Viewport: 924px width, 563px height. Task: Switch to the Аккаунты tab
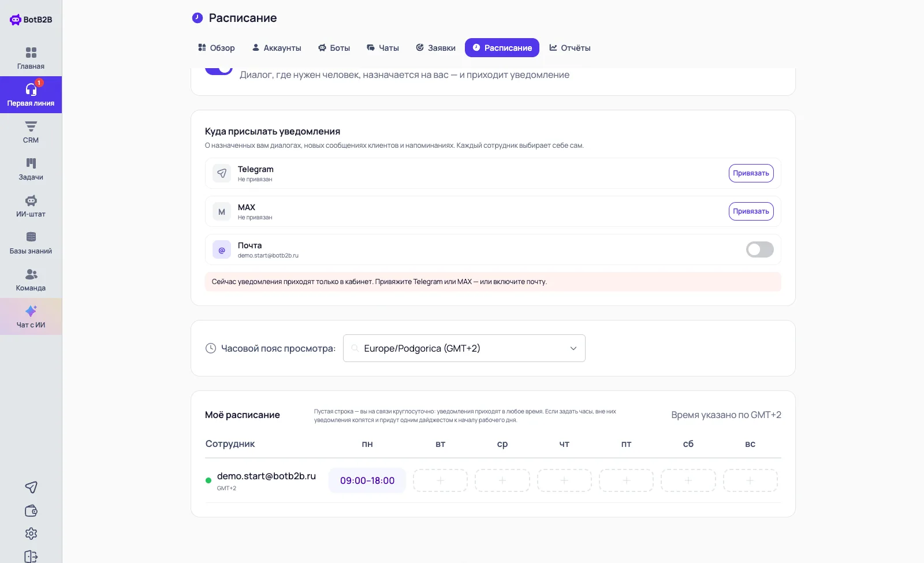coord(277,48)
